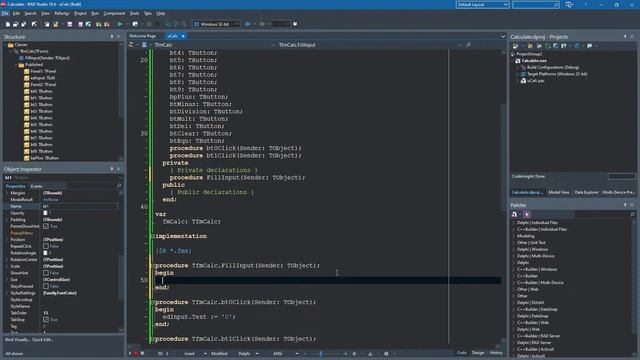Click the green Run button in toolbar
Viewport: 640px width, 360px height.
coord(120,24)
